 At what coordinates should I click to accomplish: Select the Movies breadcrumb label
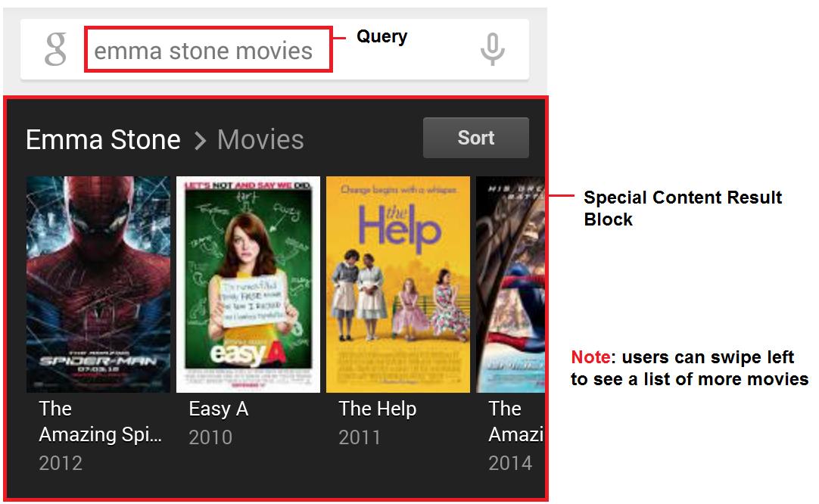(x=260, y=140)
